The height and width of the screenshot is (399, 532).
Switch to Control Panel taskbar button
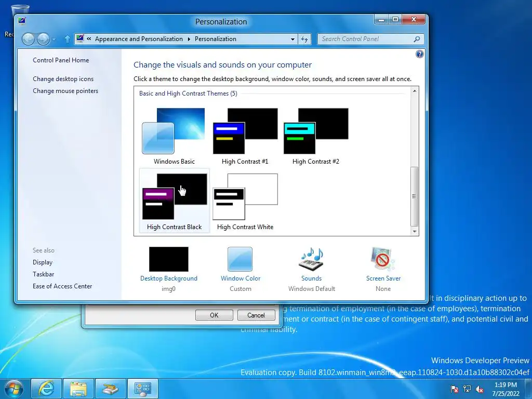(x=142, y=389)
